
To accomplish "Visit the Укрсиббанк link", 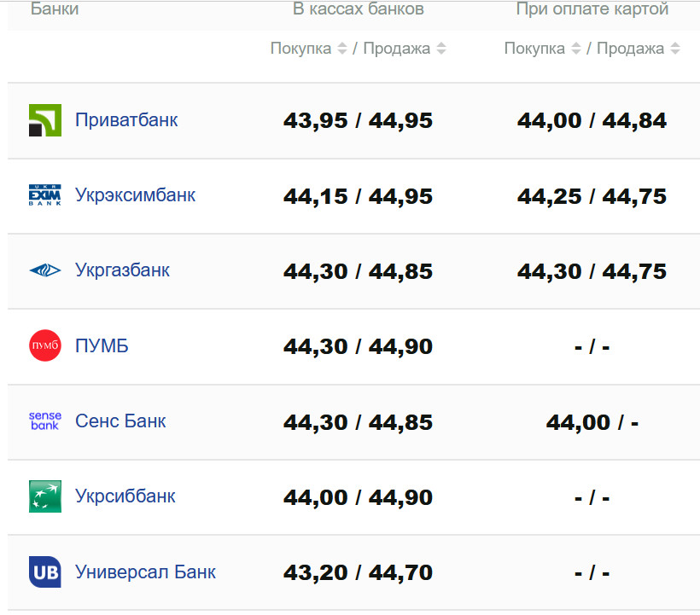I will pyautogui.click(x=125, y=496).
